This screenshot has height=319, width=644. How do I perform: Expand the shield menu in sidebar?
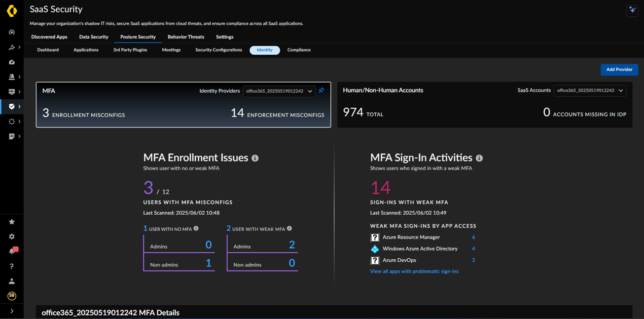pyautogui.click(x=19, y=106)
